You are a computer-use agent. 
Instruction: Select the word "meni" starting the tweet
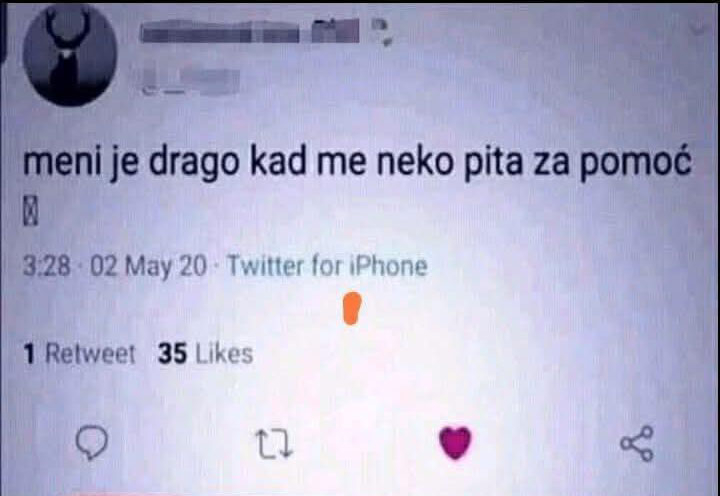coord(62,163)
